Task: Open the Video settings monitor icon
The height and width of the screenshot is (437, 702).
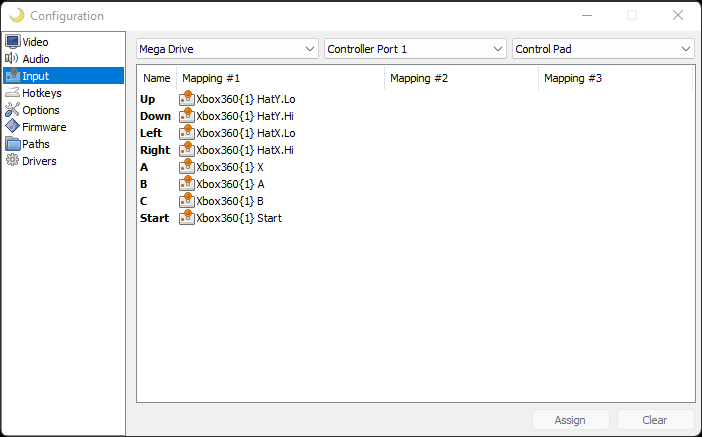Action: click(x=13, y=42)
